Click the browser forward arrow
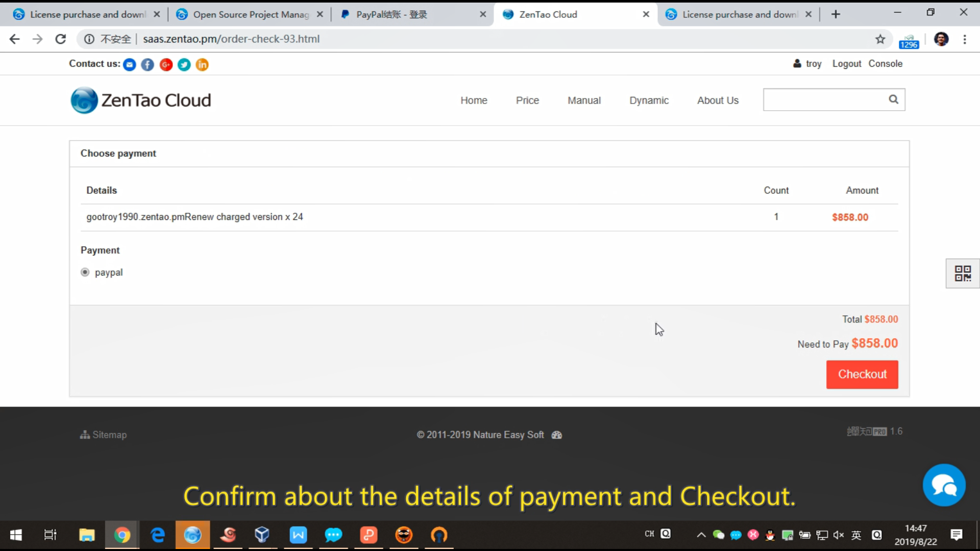The width and height of the screenshot is (980, 551). click(37, 39)
